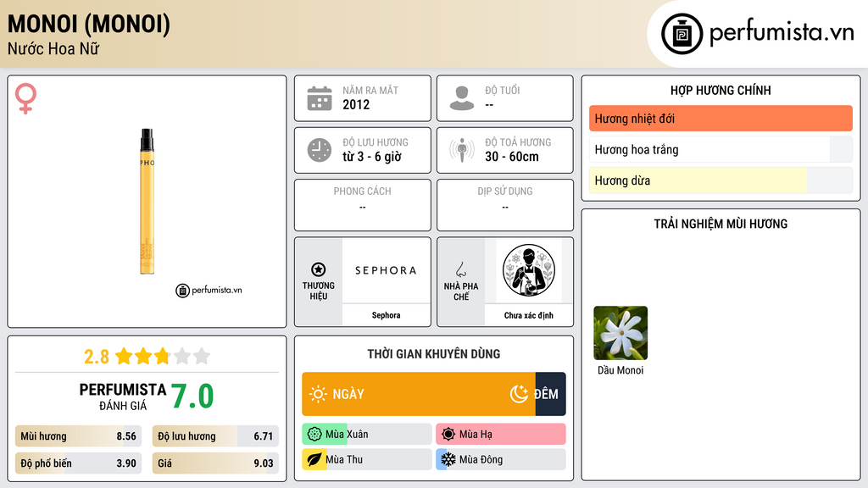
Task: Click the Độ phổ biến 3.90 score bar
Action: pyautogui.click(x=78, y=463)
